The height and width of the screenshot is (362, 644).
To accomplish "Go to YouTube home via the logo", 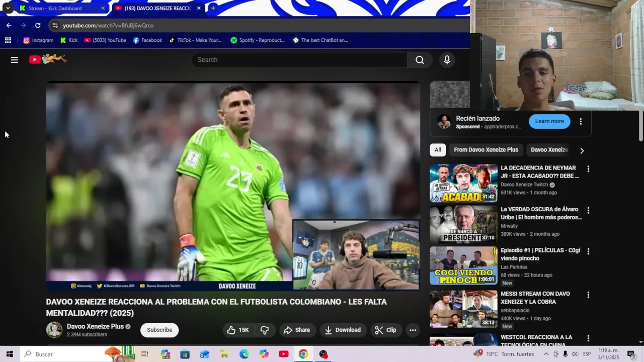I will point(48,59).
